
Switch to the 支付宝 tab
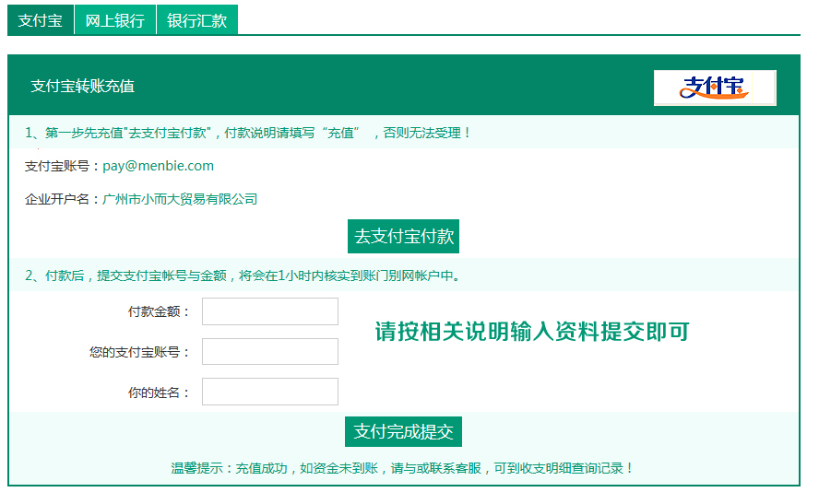[x=41, y=20]
